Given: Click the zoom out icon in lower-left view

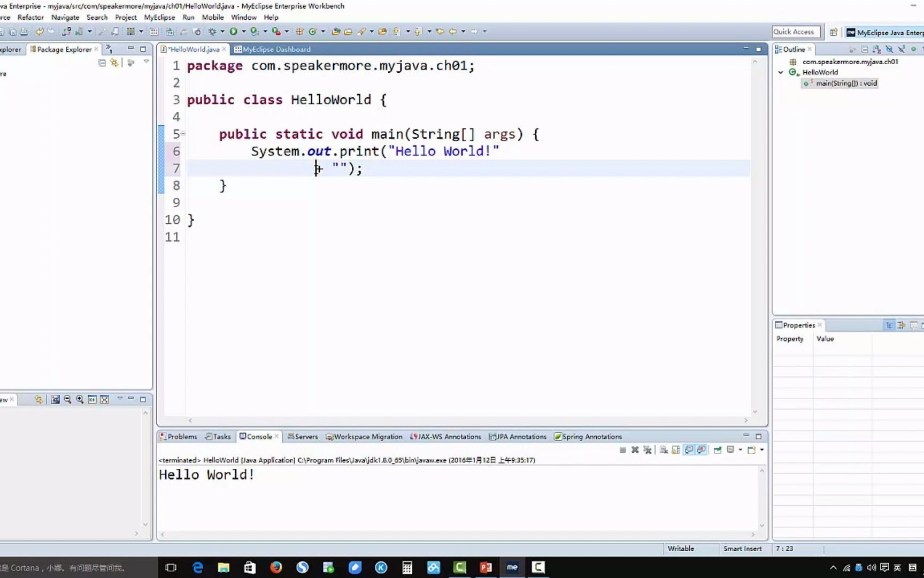Looking at the screenshot, I should 67,399.
